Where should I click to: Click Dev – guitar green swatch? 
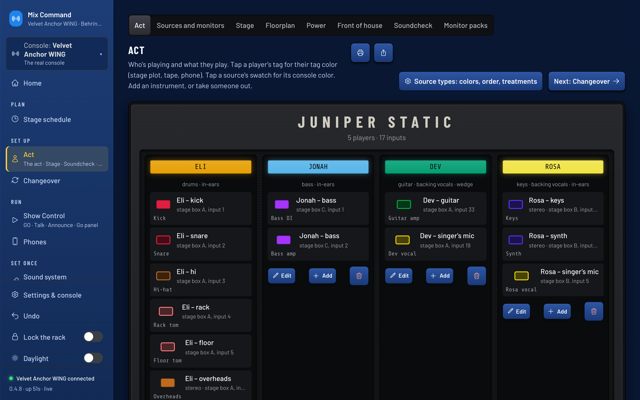404,204
